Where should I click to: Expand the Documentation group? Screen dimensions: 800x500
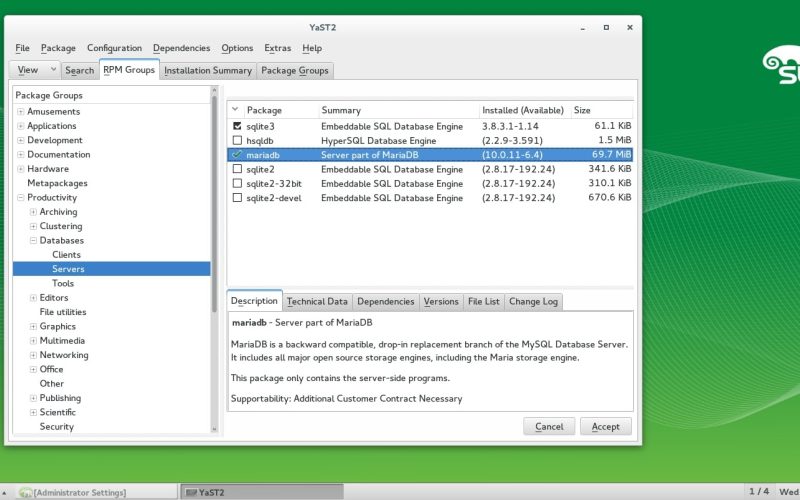pyautogui.click(x=21, y=154)
